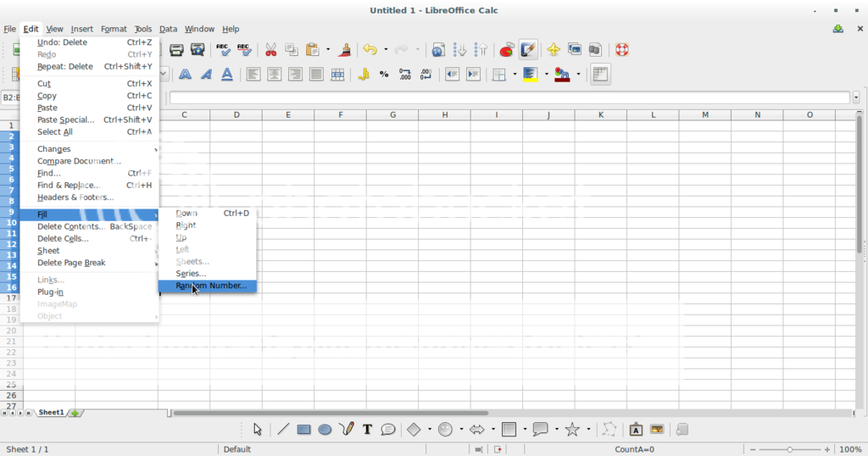Toggle Grid Lines icon

click(x=600, y=74)
